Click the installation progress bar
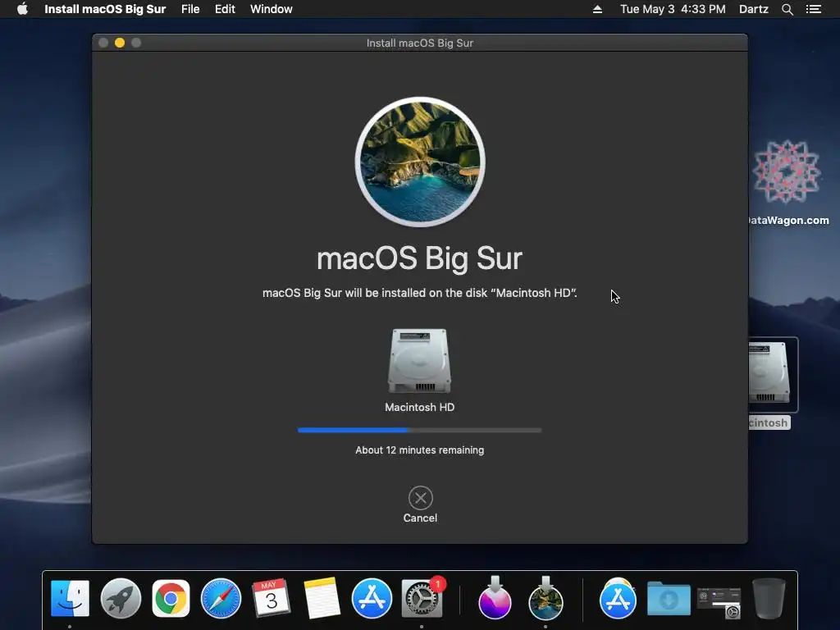840x630 pixels. 419,430
